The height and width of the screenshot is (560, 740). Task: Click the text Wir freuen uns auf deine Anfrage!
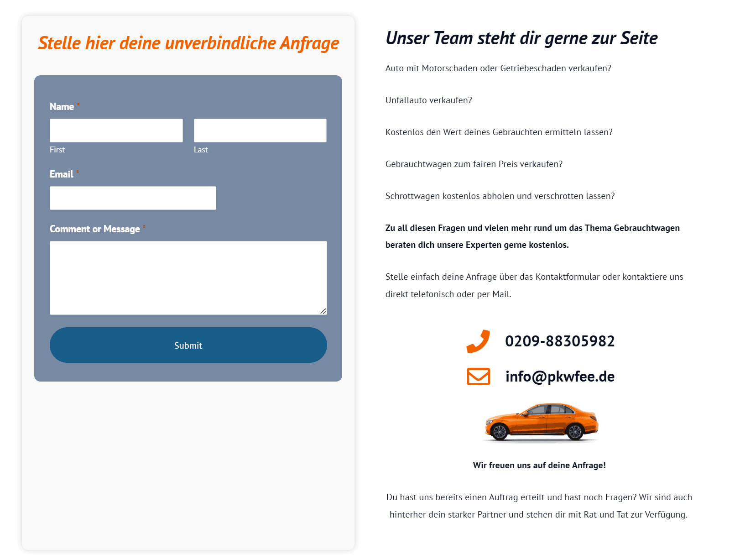point(539,465)
